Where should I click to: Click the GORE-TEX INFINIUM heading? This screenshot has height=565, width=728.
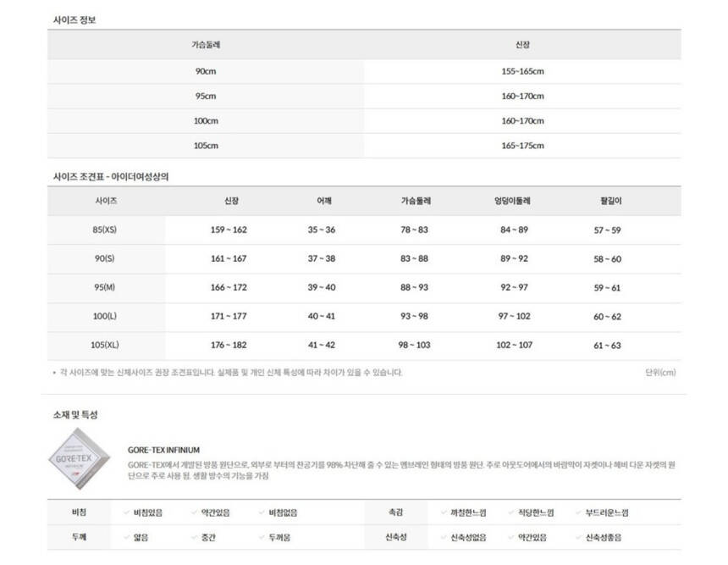163,450
